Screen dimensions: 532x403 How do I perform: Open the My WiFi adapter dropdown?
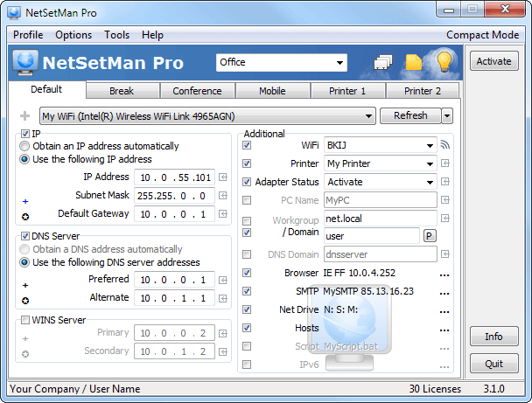pyautogui.click(x=207, y=116)
